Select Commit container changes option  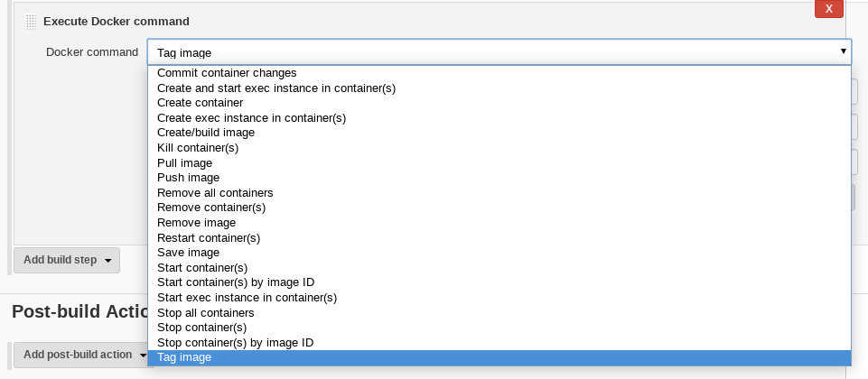[499, 73]
